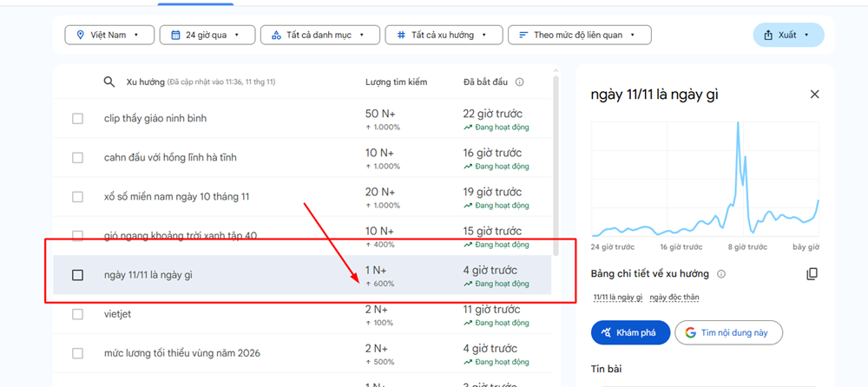868x387 pixels.
Task: Open the Xuất export dropdown
Action: pos(787,35)
